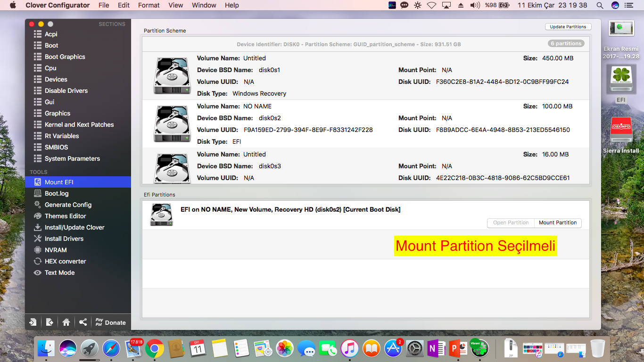Open Google Chrome from the Dock

coord(155,349)
